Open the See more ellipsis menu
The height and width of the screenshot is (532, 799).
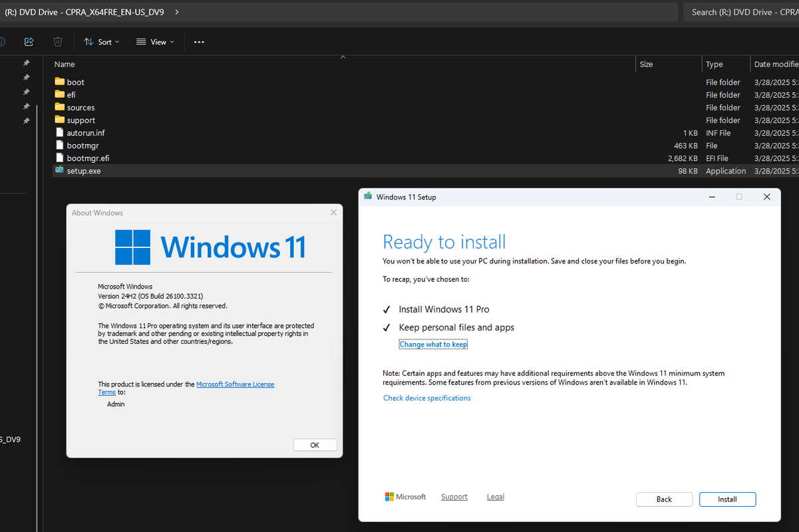[199, 42]
